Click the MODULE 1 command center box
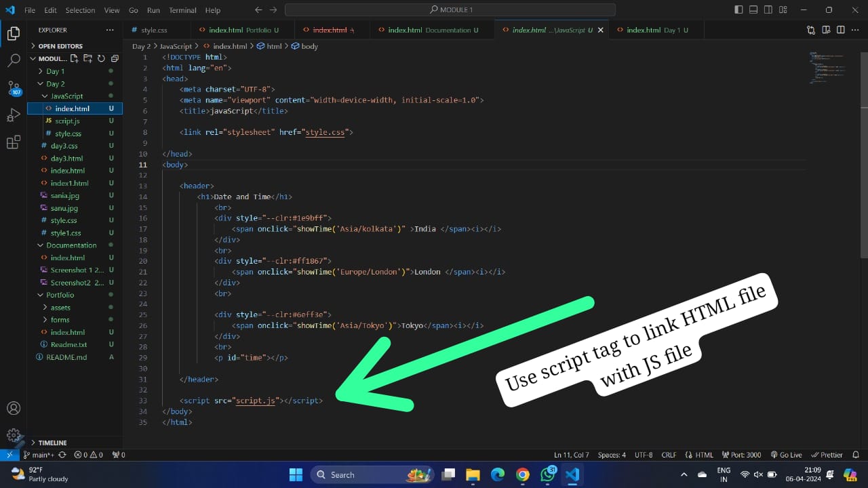This screenshot has width=868, height=488. (x=450, y=10)
